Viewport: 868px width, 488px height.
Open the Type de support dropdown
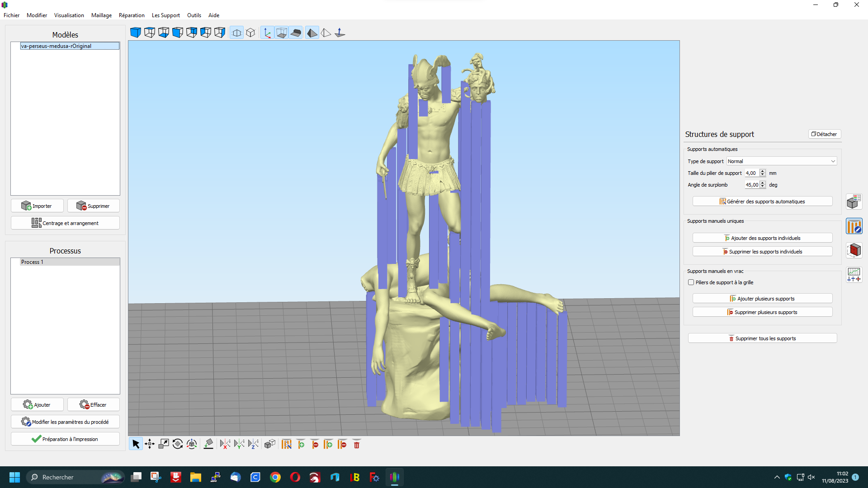click(782, 161)
